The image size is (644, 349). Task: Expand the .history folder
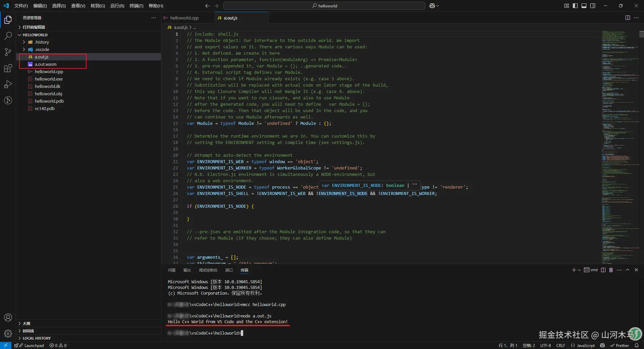click(x=42, y=42)
